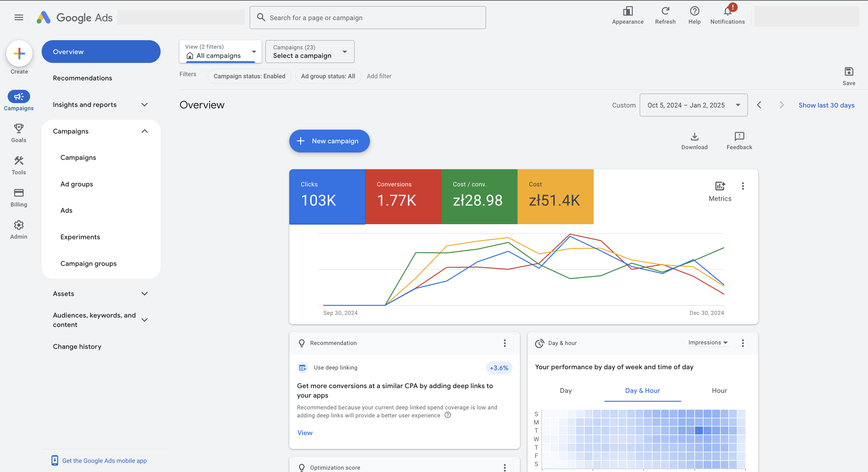Save the current view
This screenshot has height=472, width=868.
849,76
